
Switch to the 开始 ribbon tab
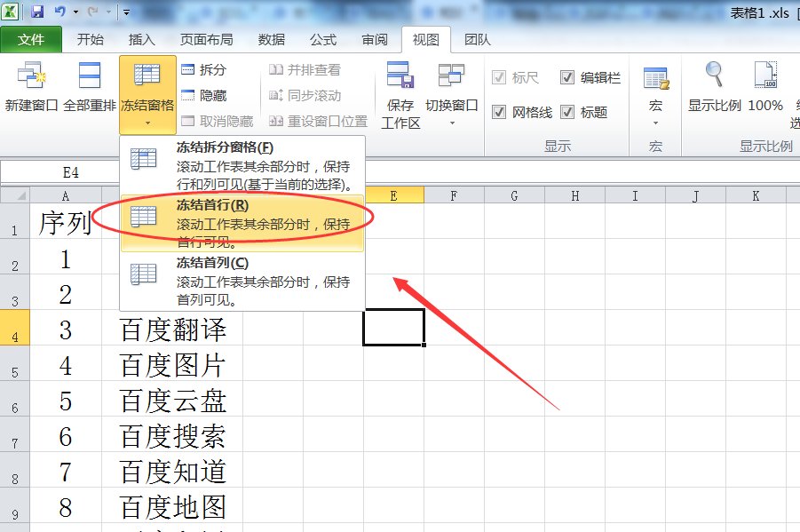pos(90,39)
